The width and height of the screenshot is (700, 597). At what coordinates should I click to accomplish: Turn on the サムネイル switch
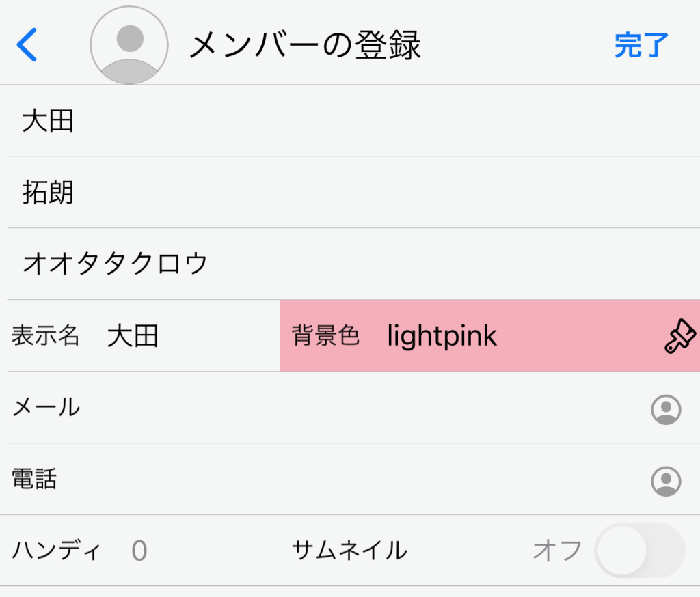(639, 551)
